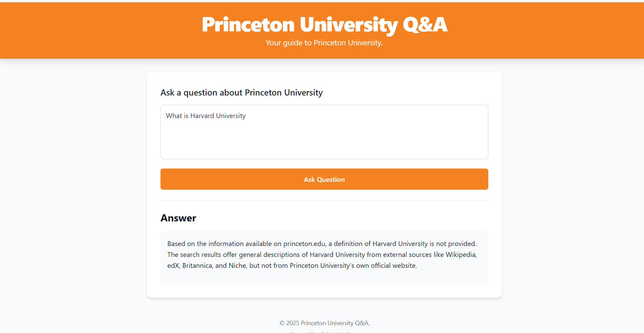Click the "princeton.edu" text in the answer
The image size is (644, 333).
pyautogui.click(x=304, y=244)
